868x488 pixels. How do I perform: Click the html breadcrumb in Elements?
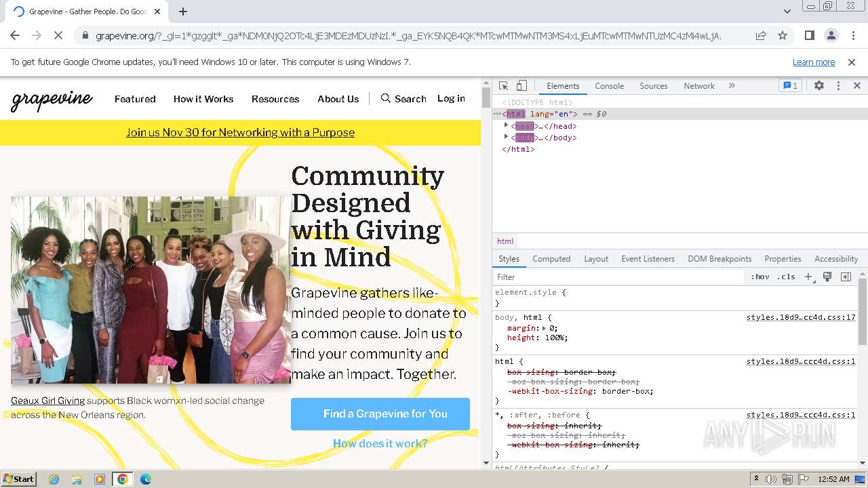[505, 241]
